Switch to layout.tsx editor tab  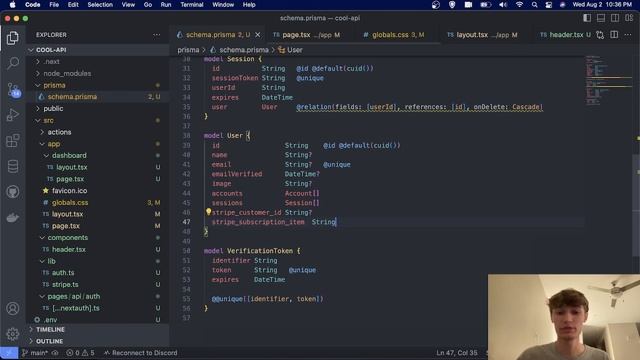tap(482, 35)
